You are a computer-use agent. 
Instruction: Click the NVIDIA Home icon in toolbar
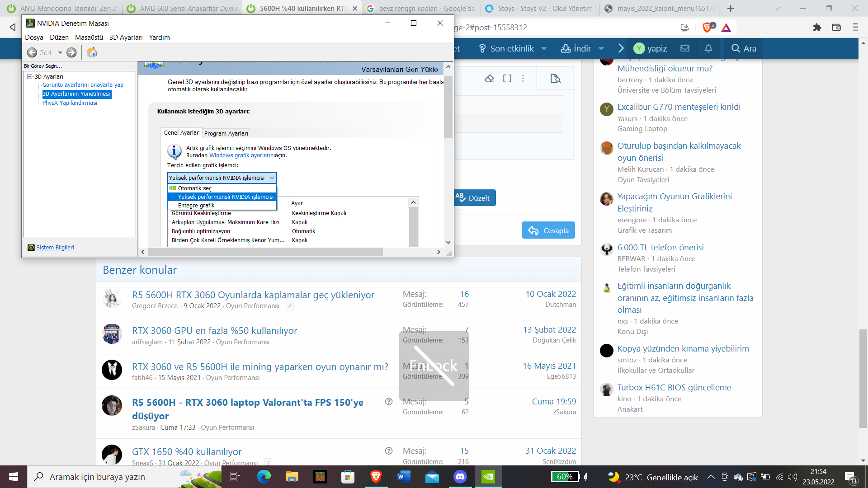pos(92,52)
